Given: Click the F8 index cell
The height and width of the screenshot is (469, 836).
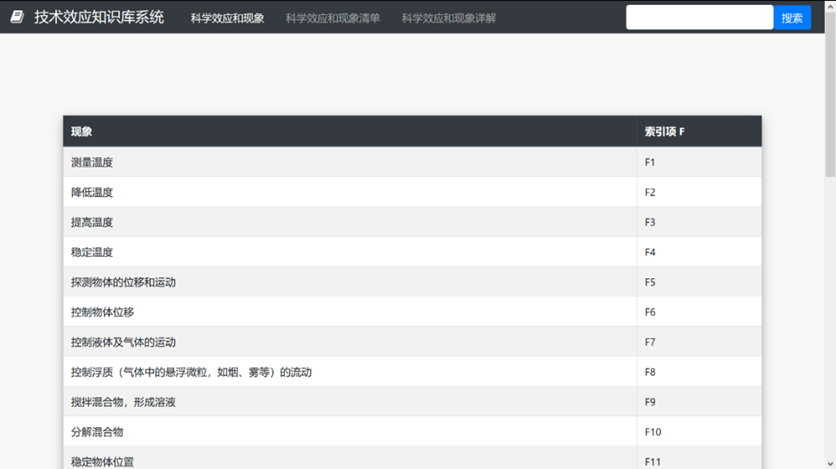Looking at the screenshot, I should (x=699, y=372).
